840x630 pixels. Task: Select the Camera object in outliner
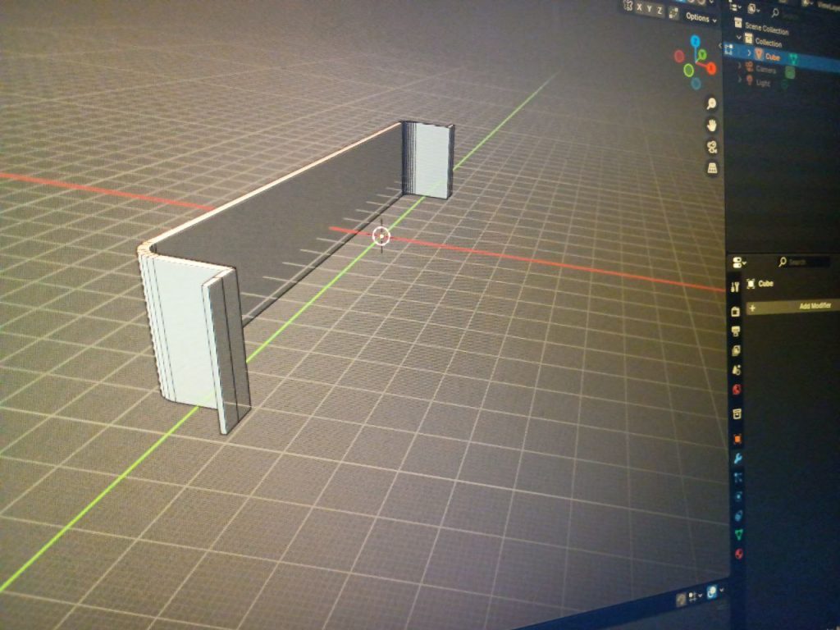coord(765,69)
